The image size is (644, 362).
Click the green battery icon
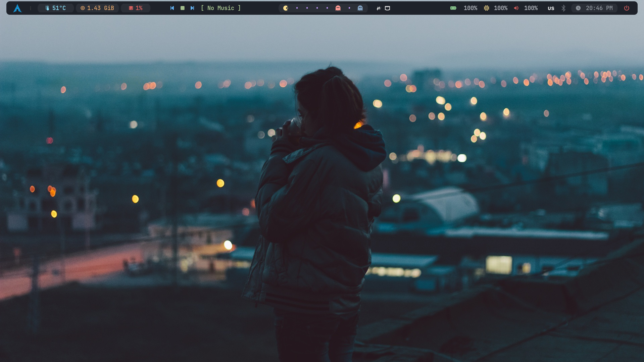point(453,8)
